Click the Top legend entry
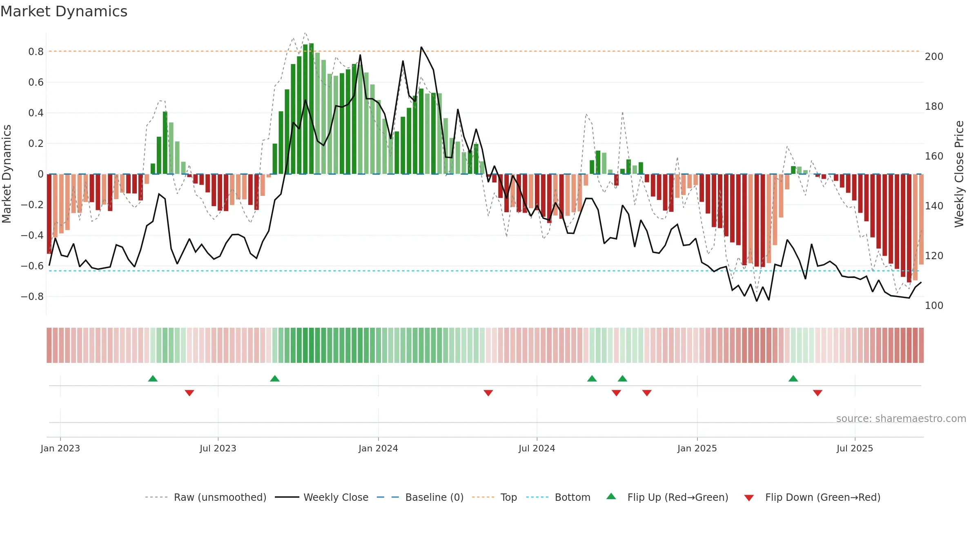 (x=494, y=497)
